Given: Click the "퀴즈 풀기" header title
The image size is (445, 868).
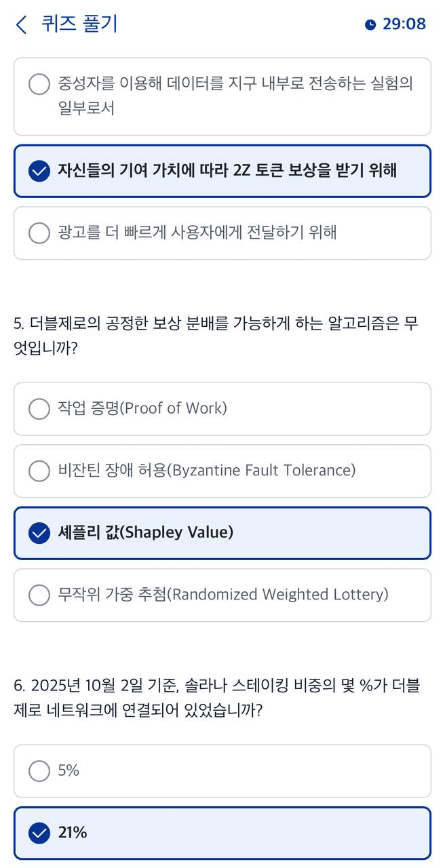Looking at the screenshot, I should pos(79,24).
